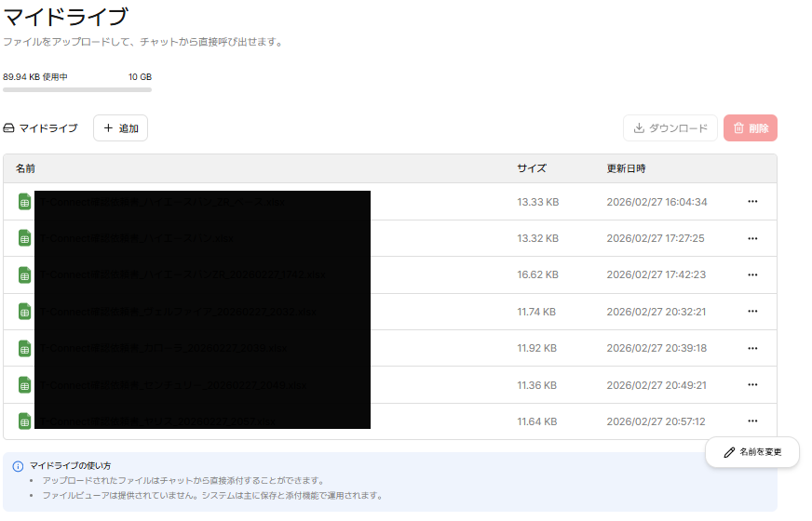
Task: Open the more options menu for the 20:32:21 file
Action: click(x=752, y=311)
